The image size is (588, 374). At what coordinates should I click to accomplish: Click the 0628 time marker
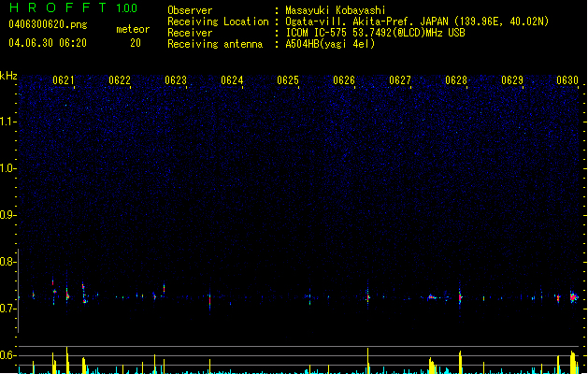[x=456, y=80]
